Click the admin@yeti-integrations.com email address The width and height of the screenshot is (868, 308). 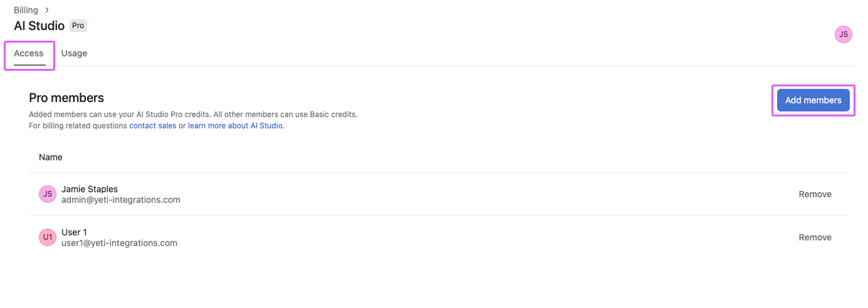coord(121,200)
